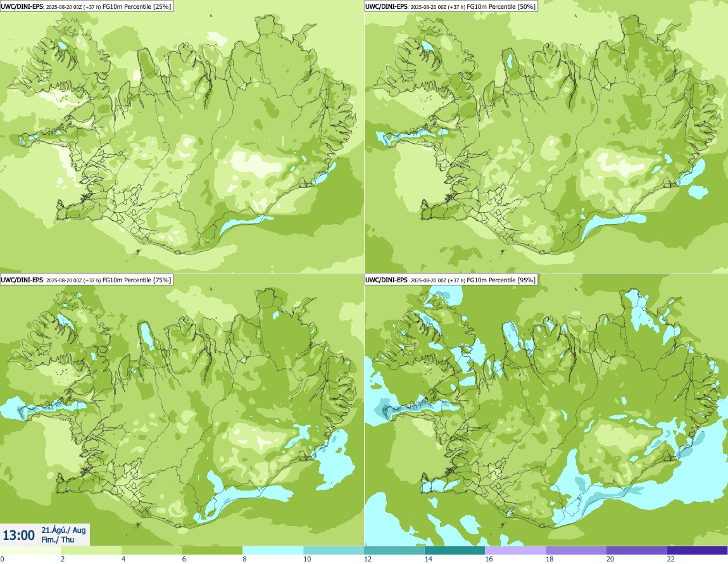Open the 25% percentile Iceland map panel
Image resolution: width=728 pixels, height=564 pixels.
182,137
